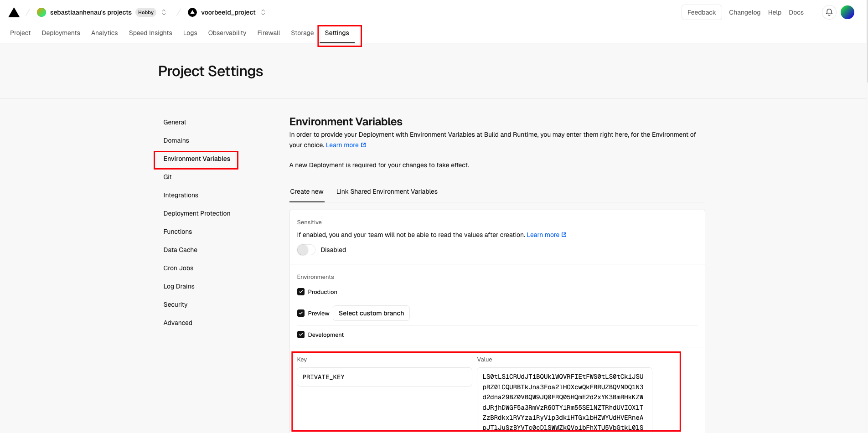Open the user avatar menu
The image size is (868, 433).
click(x=847, y=12)
